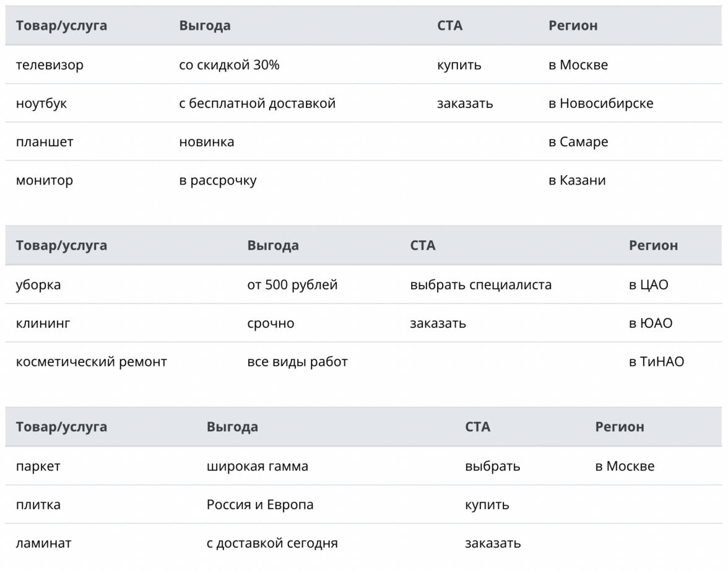Click the "планшет" row entry
Viewport: 728px width, 571px height.
pyautogui.click(x=45, y=142)
